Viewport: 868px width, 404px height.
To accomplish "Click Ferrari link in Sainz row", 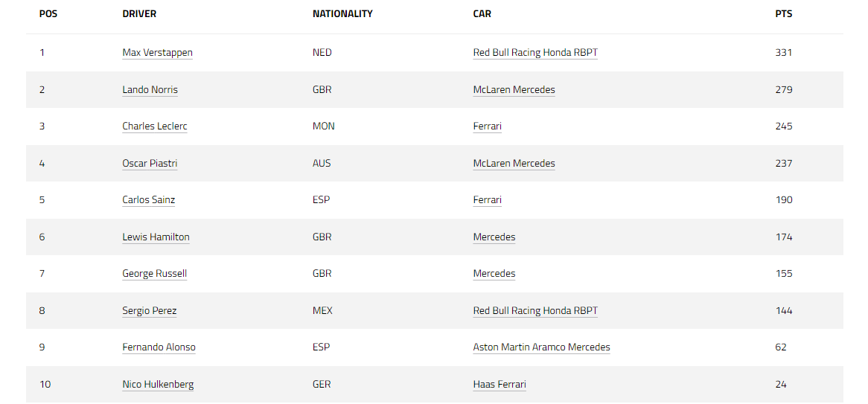I will point(487,200).
